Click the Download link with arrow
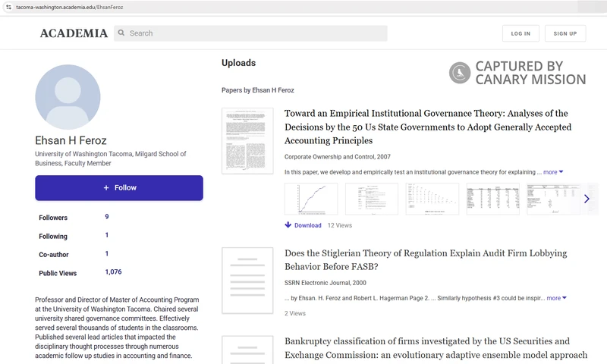This screenshot has height=364, width=607. pyautogui.click(x=303, y=225)
